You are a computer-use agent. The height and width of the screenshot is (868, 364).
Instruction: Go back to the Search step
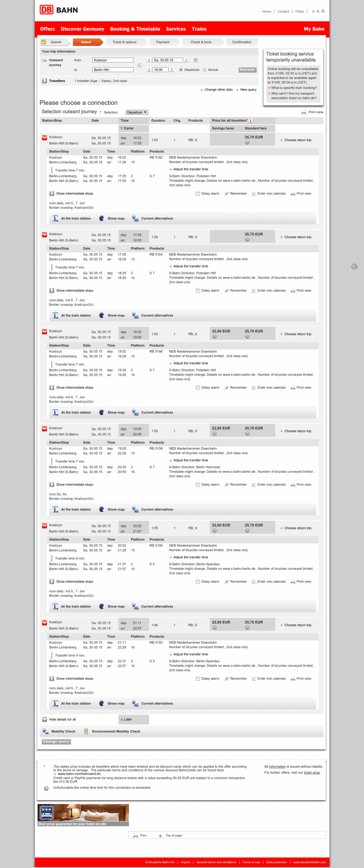pyautogui.click(x=55, y=42)
